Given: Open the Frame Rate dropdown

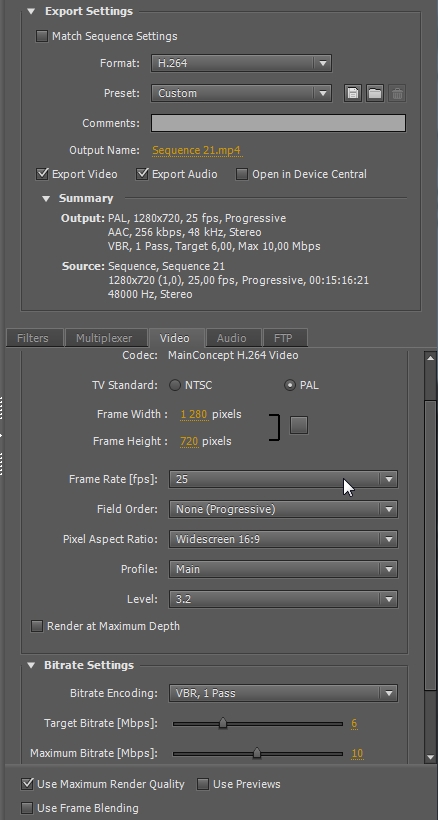Looking at the screenshot, I should [283, 479].
